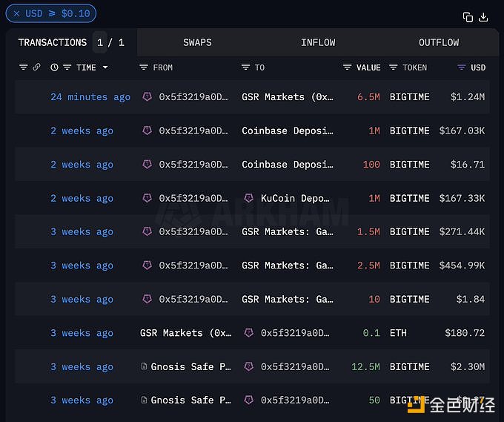504x422 pixels.
Task: Click the sender icon in the $167.03K row
Action: coord(147,131)
